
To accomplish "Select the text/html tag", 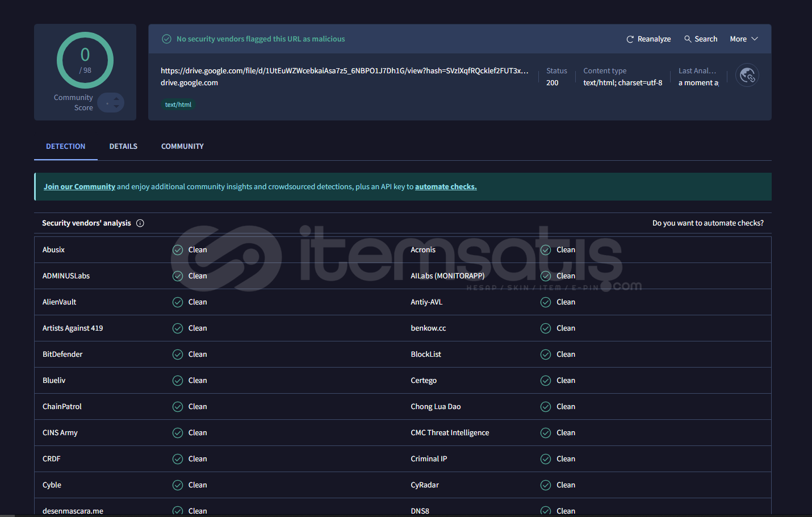I will pyautogui.click(x=178, y=105).
